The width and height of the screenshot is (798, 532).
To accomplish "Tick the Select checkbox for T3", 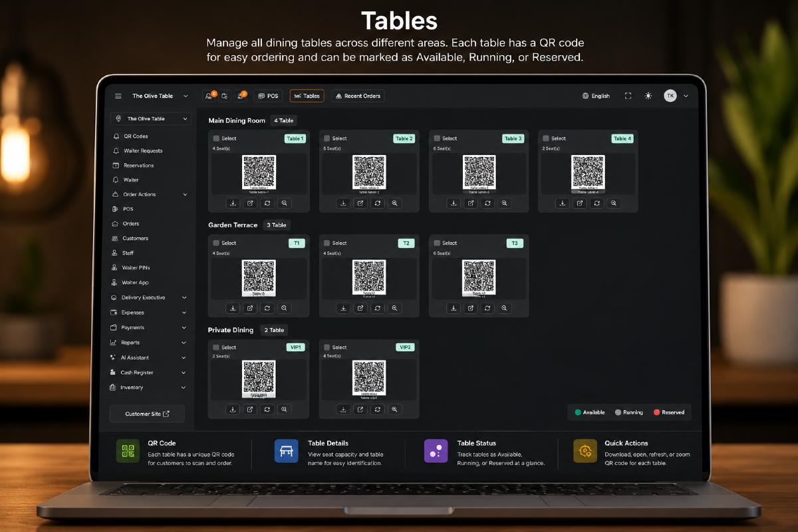I will (437, 243).
